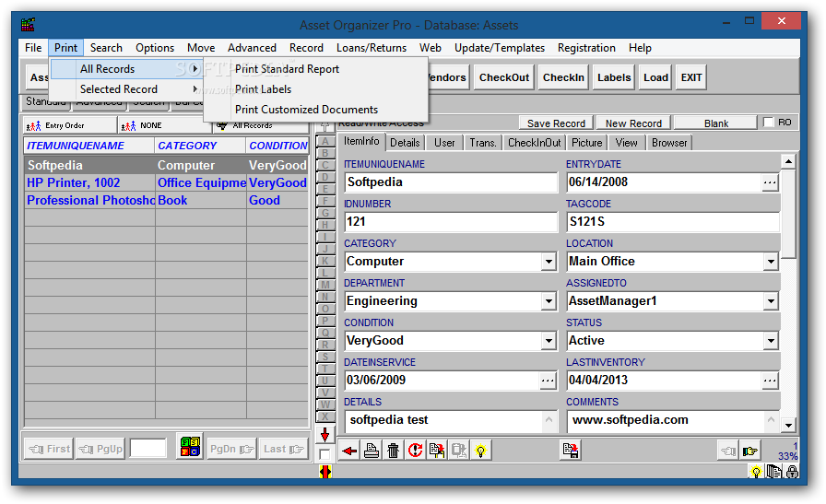Click the status bar padlock icon

coord(792,472)
